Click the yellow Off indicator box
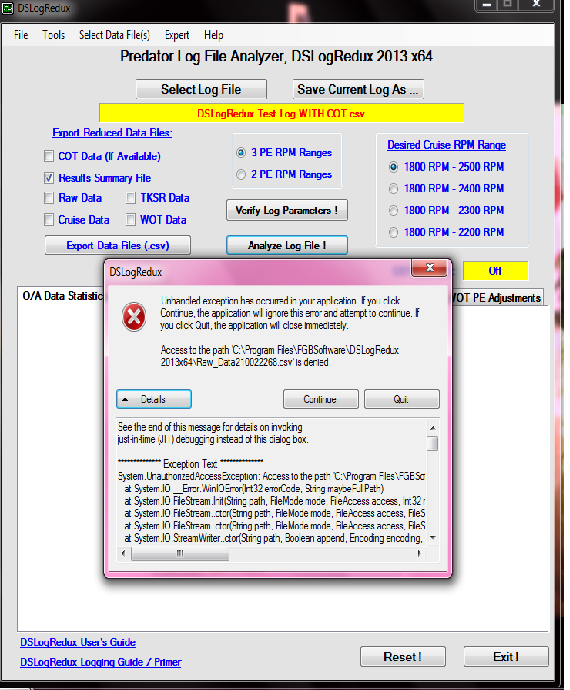Image resolution: width=570 pixels, height=690 pixels. [495, 271]
